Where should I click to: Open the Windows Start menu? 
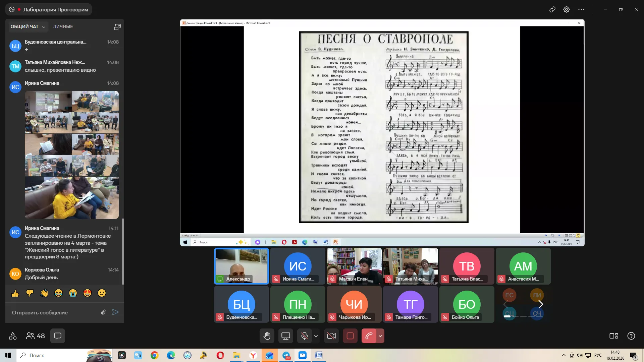tap(8, 355)
